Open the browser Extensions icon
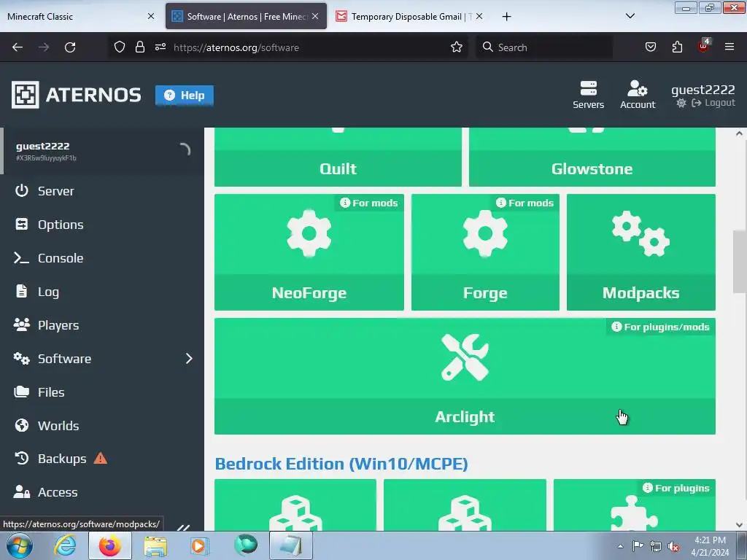The width and height of the screenshot is (747, 560). pyautogui.click(x=677, y=47)
